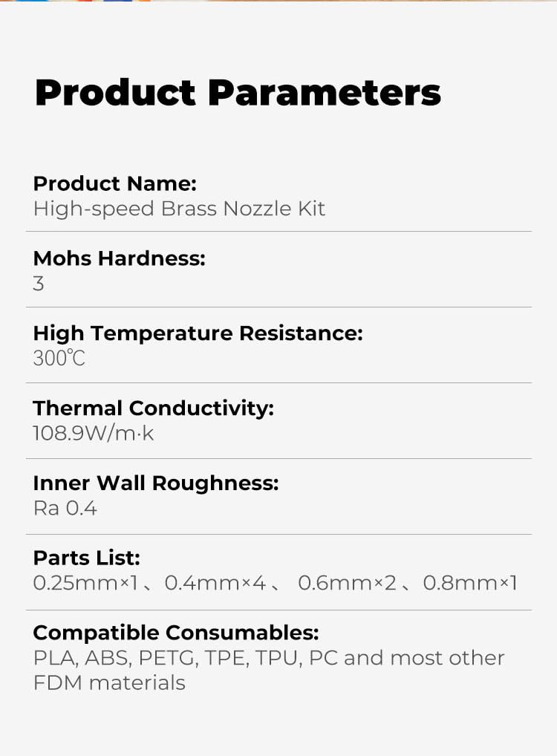Screen dimensions: 557x756
Task: Click the colored image strip at top
Action: pos(278,1)
